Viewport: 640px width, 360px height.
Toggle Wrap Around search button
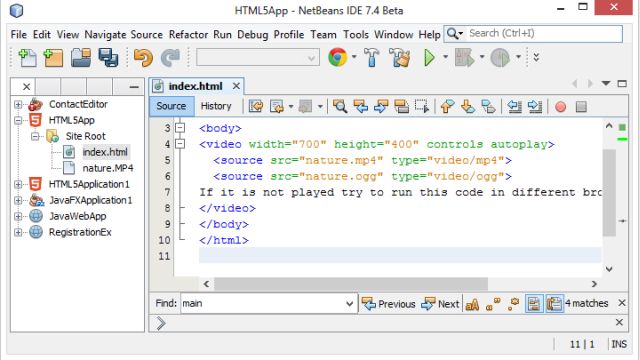pyautogui.click(x=554, y=304)
